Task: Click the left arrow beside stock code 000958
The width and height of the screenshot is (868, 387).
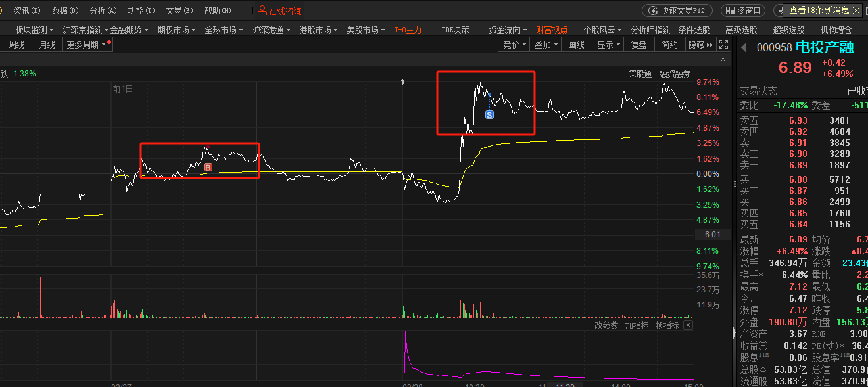Action: point(744,47)
